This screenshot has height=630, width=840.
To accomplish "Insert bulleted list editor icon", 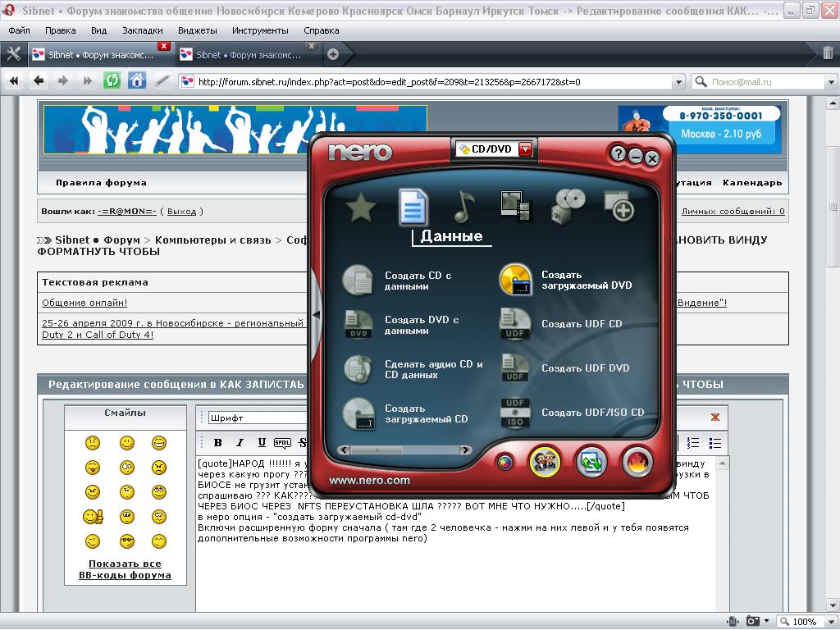I will 715,442.
